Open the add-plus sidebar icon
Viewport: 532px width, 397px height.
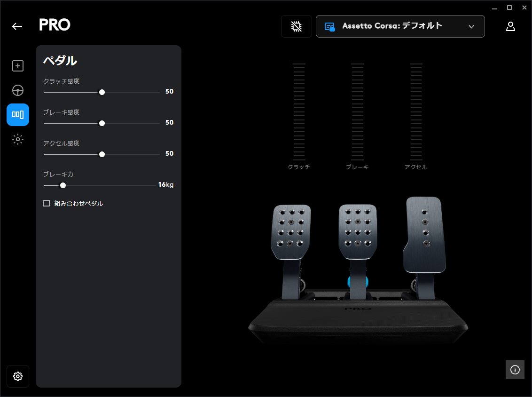point(18,66)
